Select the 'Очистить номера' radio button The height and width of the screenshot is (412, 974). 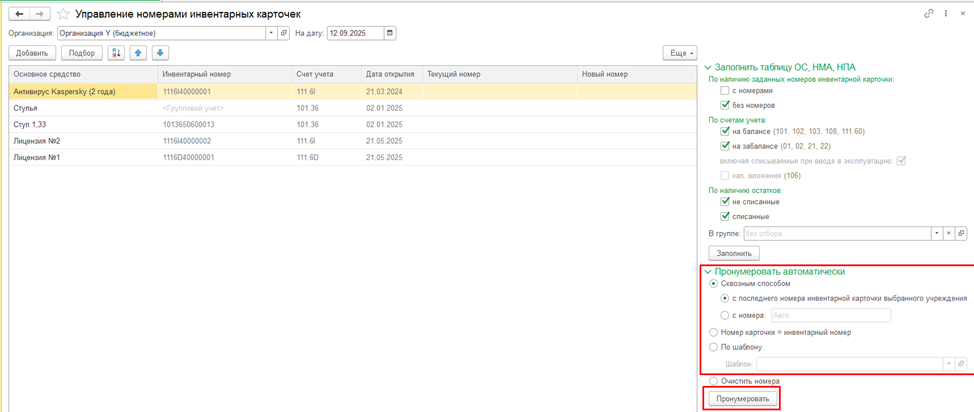[713, 380]
